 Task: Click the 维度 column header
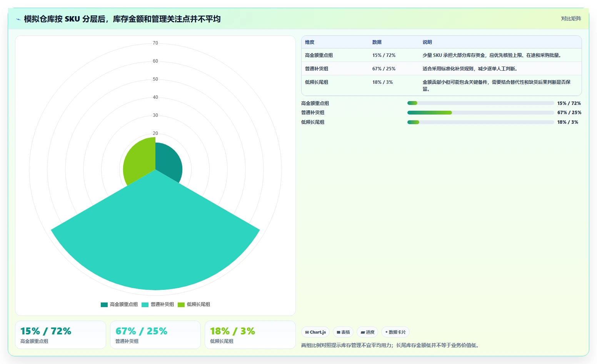pos(310,42)
